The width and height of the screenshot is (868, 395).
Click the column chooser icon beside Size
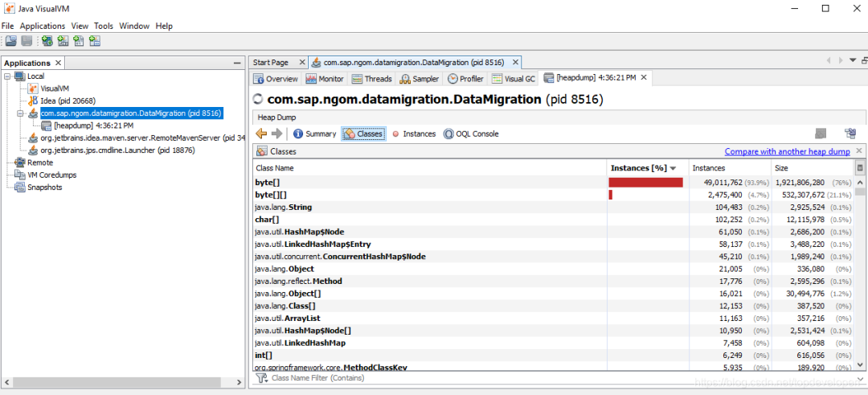tap(860, 168)
